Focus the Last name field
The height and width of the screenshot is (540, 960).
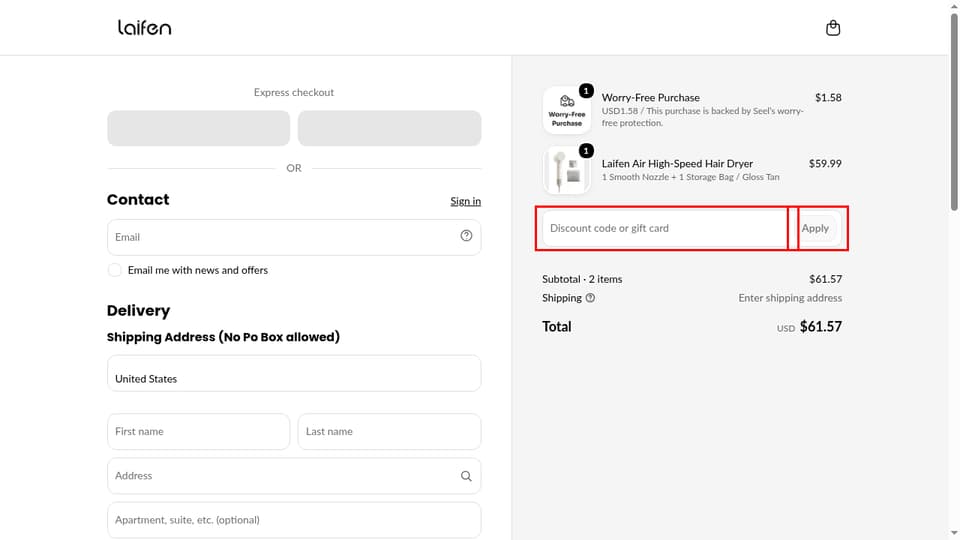pyautogui.click(x=389, y=432)
